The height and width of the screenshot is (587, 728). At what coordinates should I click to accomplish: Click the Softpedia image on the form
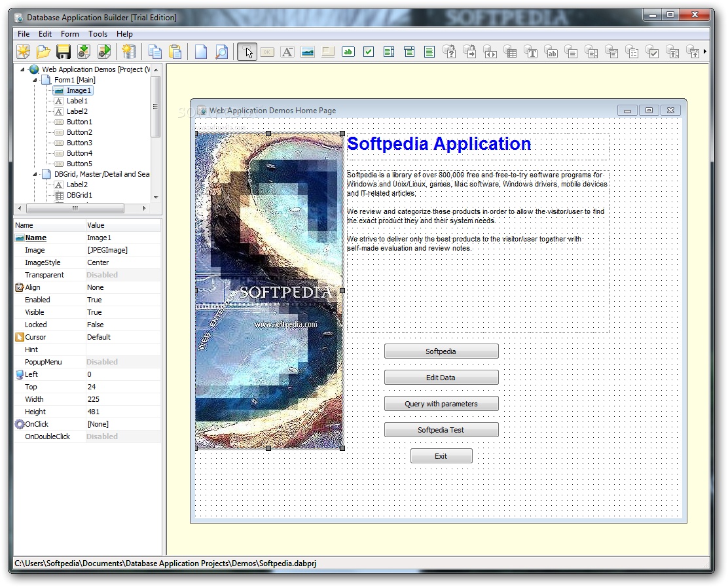[x=269, y=291]
